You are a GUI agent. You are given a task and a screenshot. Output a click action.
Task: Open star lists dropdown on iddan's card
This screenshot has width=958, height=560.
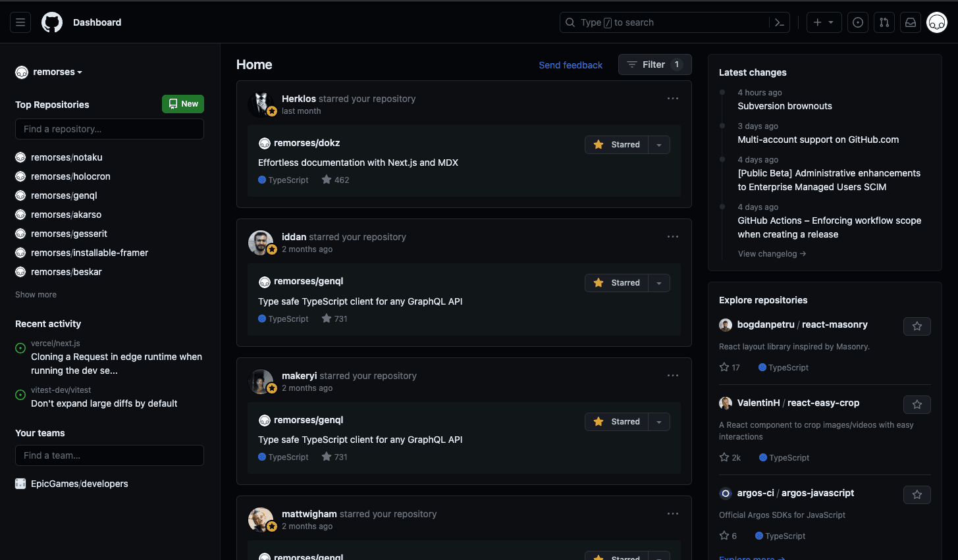[659, 283]
